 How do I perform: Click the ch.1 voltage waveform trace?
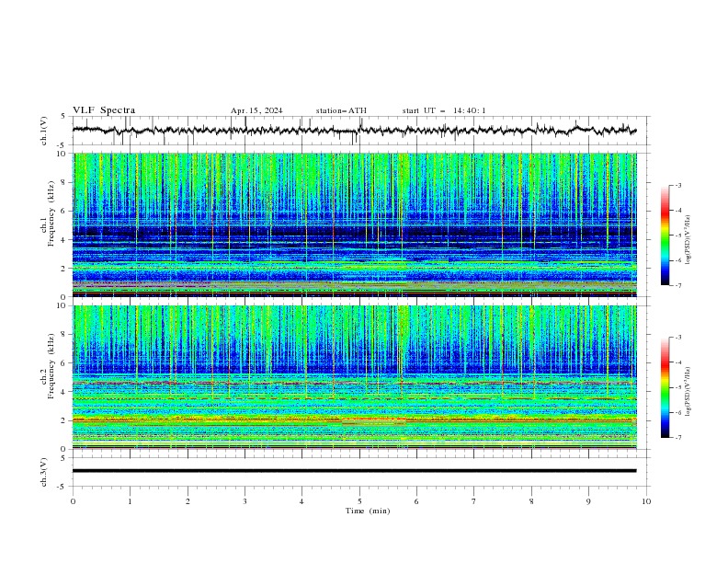click(354, 131)
